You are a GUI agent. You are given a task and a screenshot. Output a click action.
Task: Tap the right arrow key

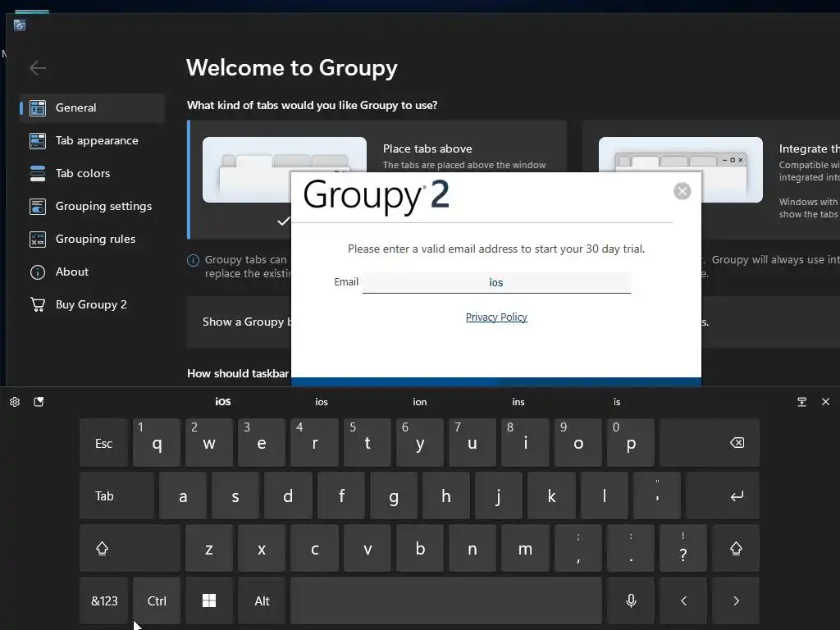[x=736, y=601]
